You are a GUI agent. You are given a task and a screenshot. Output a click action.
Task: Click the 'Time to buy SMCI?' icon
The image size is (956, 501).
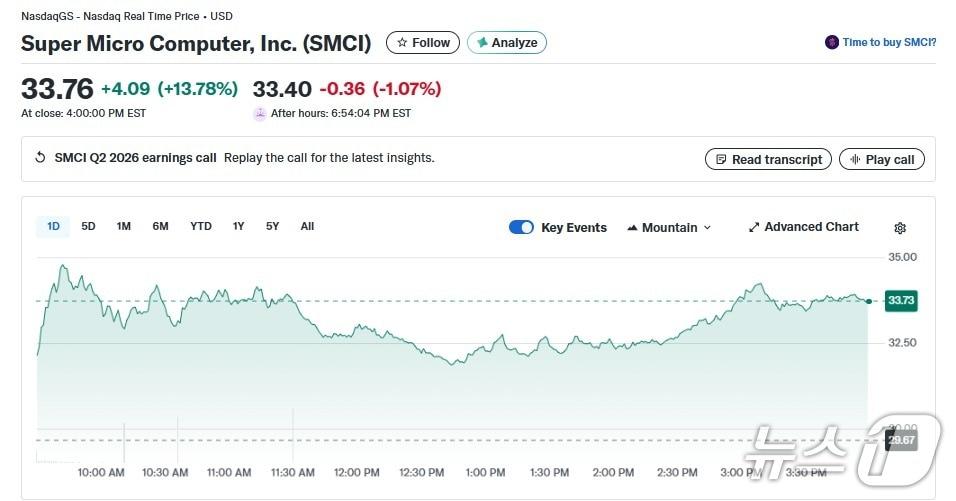(831, 42)
